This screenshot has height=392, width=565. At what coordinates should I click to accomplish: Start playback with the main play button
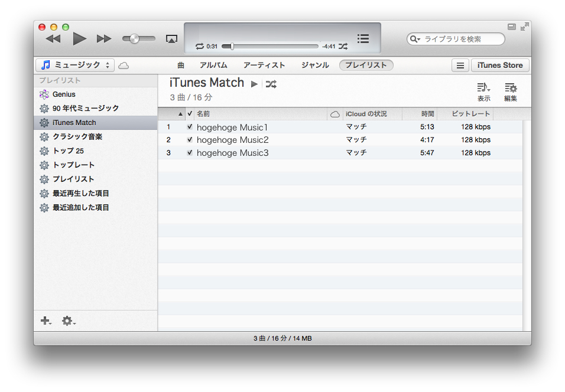(79, 39)
